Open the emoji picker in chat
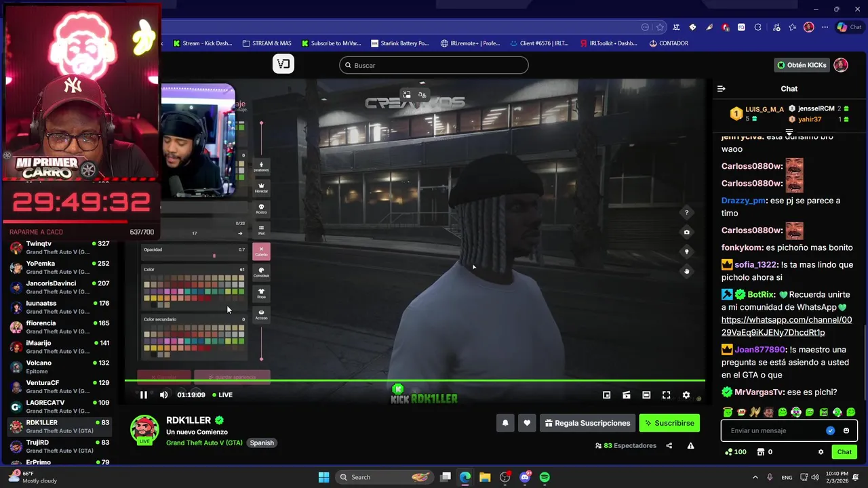This screenshot has width=868, height=488. click(x=846, y=430)
